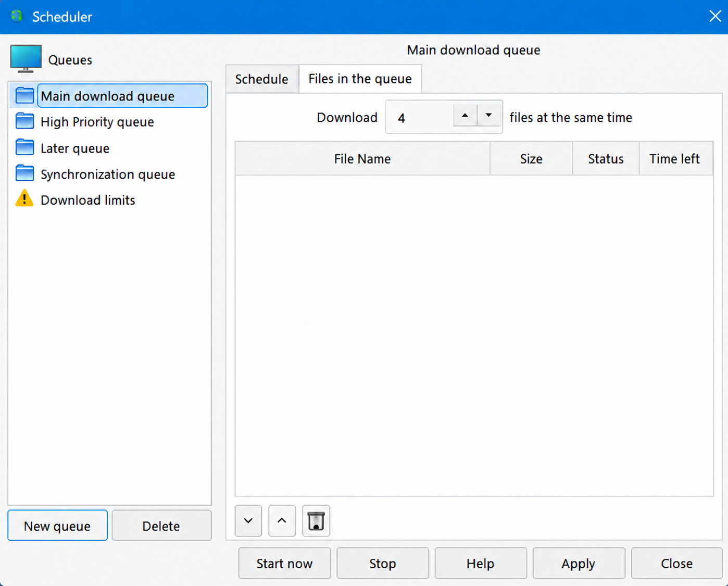Decrease simultaneous download count
The height and width of the screenshot is (586, 728).
coord(488,116)
